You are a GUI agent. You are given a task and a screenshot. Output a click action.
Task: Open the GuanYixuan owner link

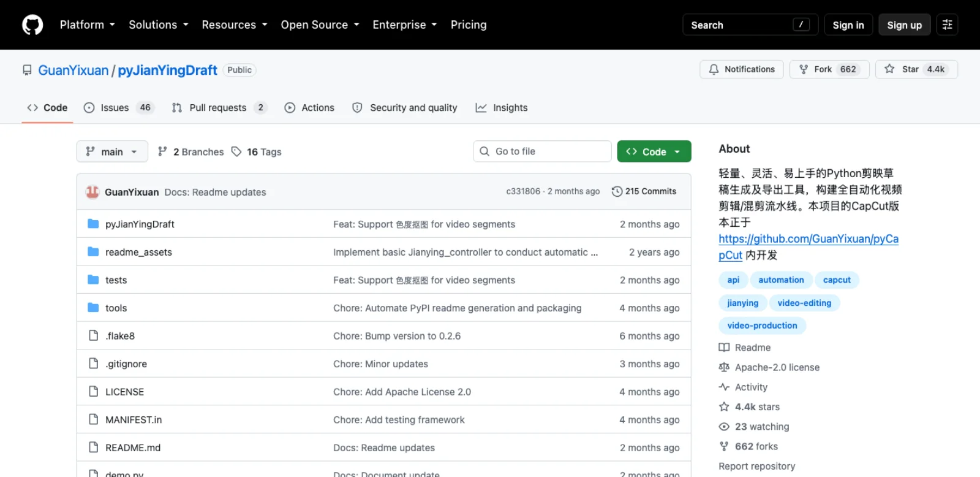73,71
